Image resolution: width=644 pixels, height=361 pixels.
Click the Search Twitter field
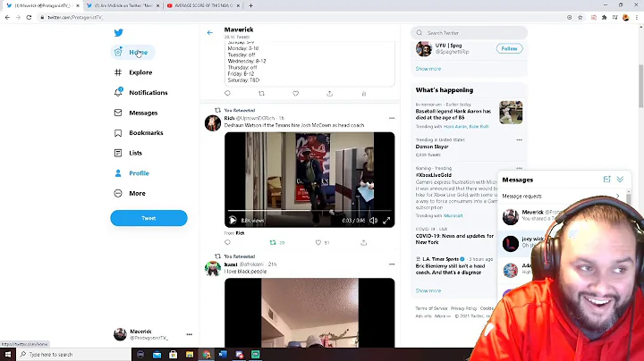coord(469,33)
